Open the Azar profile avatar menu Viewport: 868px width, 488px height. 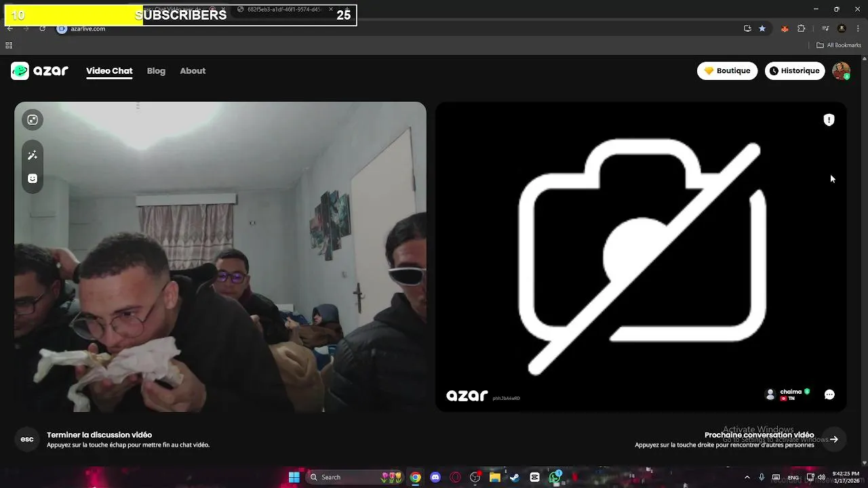click(x=841, y=70)
